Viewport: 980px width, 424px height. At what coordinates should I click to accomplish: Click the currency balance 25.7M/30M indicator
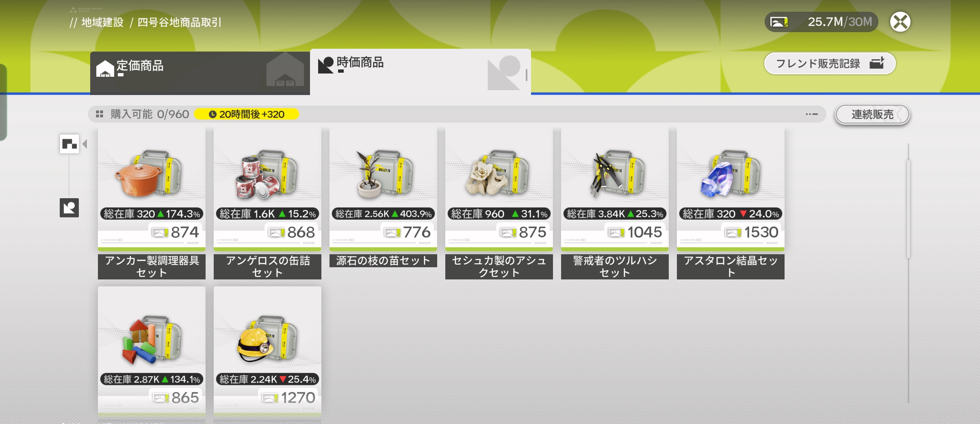tap(821, 22)
